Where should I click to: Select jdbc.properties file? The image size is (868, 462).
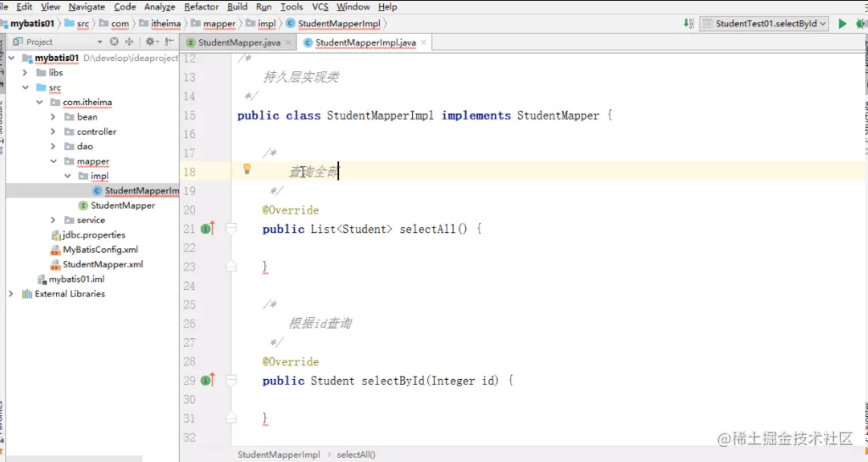(x=88, y=235)
